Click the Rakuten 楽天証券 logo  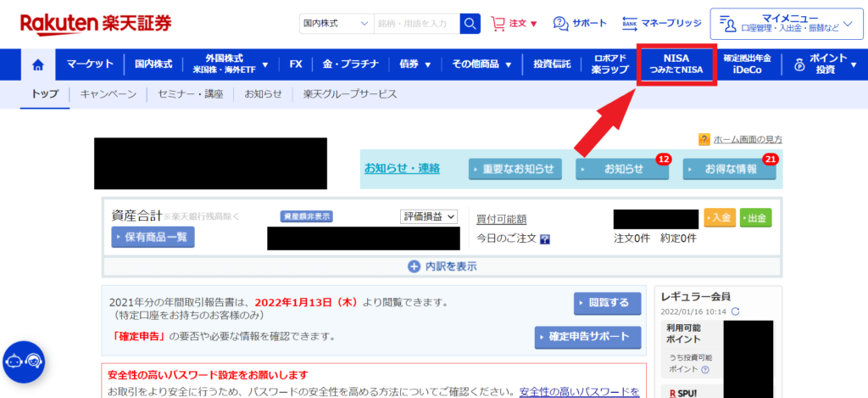point(97,23)
